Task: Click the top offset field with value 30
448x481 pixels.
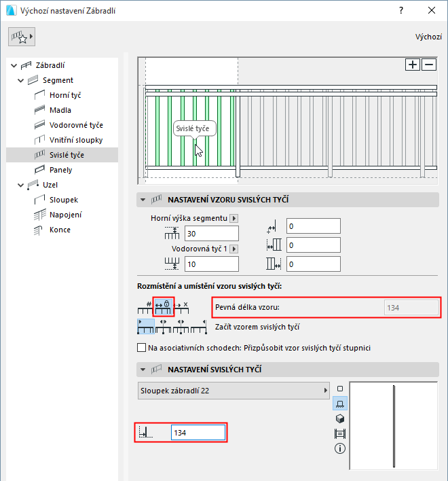Action: click(x=211, y=234)
